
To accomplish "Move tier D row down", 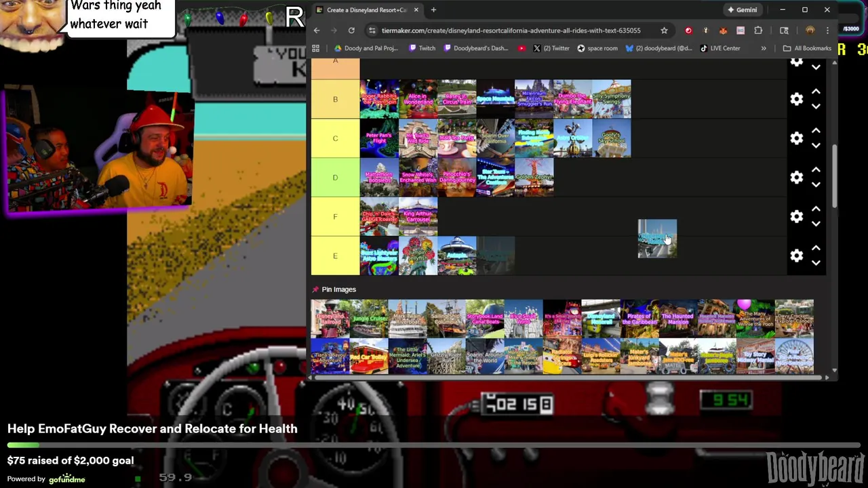I will point(816,185).
